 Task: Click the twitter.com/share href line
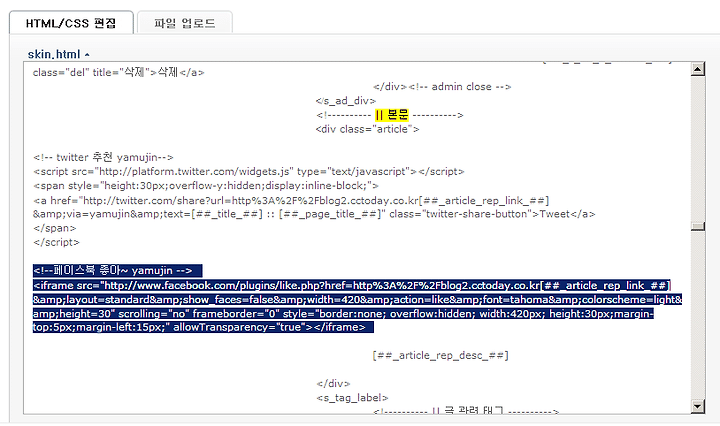point(291,201)
